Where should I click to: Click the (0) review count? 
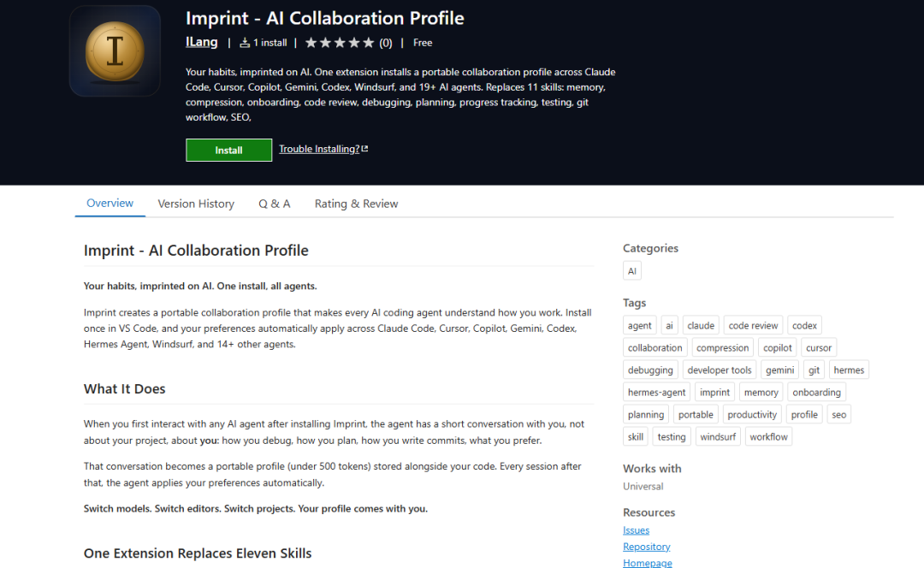tap(385, 43)
